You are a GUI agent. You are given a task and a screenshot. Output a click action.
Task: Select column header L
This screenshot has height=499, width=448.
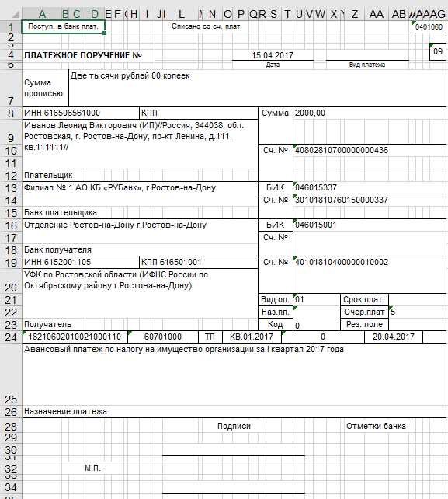(x=181, y=14)
